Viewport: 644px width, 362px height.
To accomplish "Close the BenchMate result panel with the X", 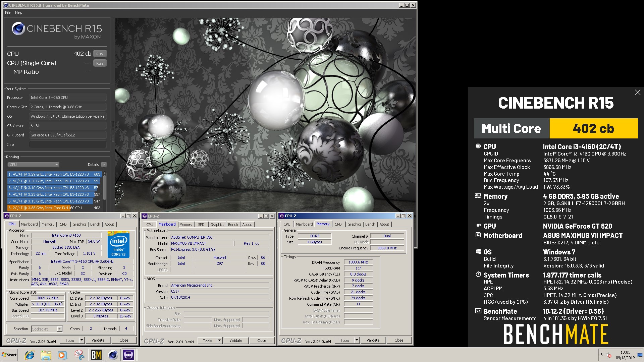I will [638, 93].
